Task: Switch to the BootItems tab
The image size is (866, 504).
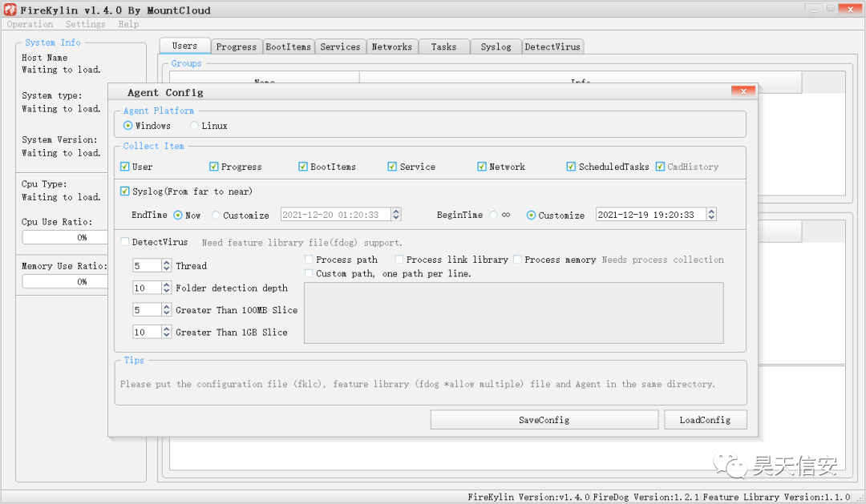Action: [x=289, y=47]
